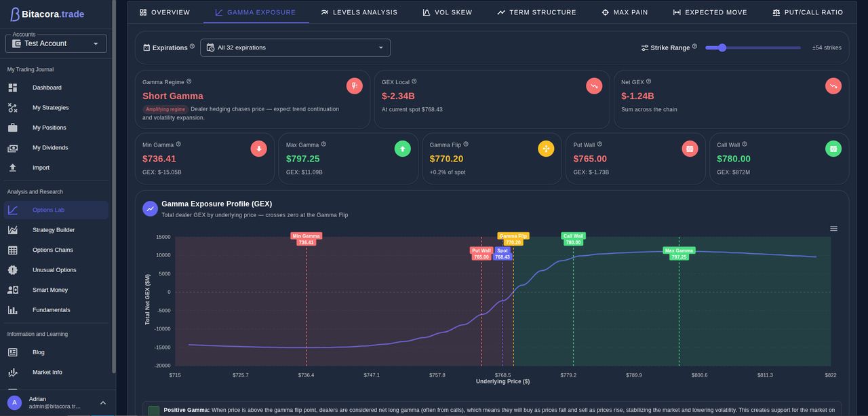Click the green Max Gamma up-arrow badge
868x416 pixels.
pos(403,149)
